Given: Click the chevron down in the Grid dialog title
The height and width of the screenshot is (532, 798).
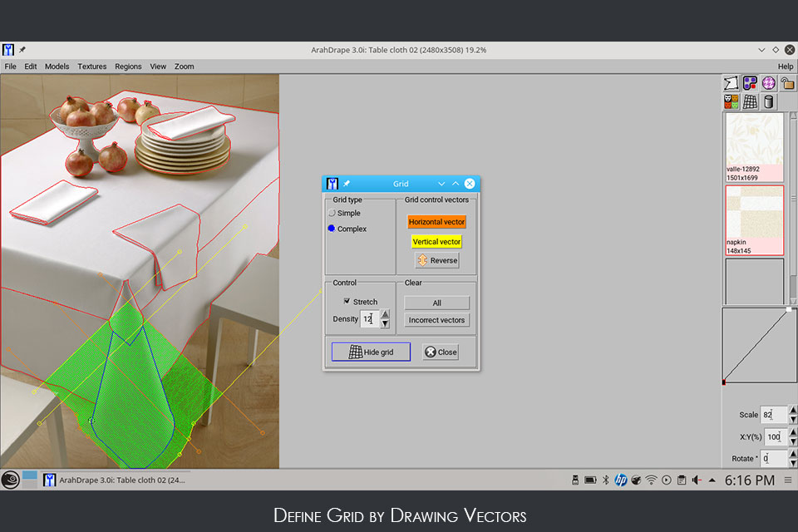Looking at the screenshot, I should (x=441, y=184).
